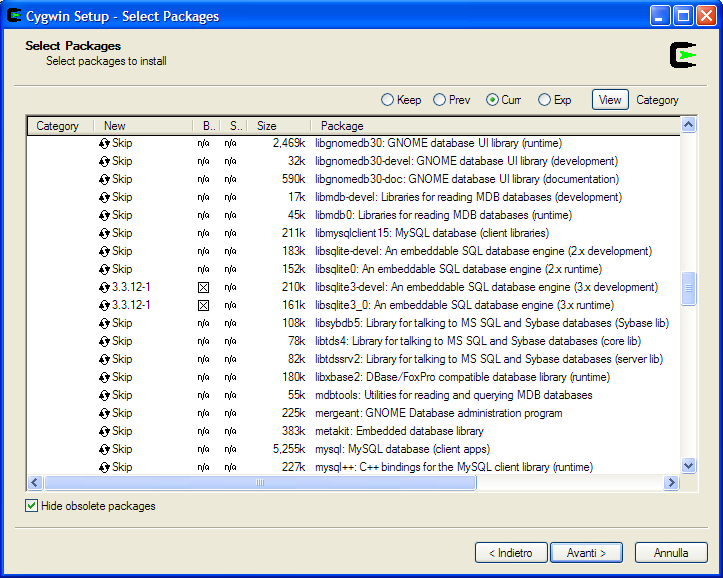Click the horizontal scrollbar thumb
The height and width of the screenshot is (578, 723).
[x=260, y=483]
